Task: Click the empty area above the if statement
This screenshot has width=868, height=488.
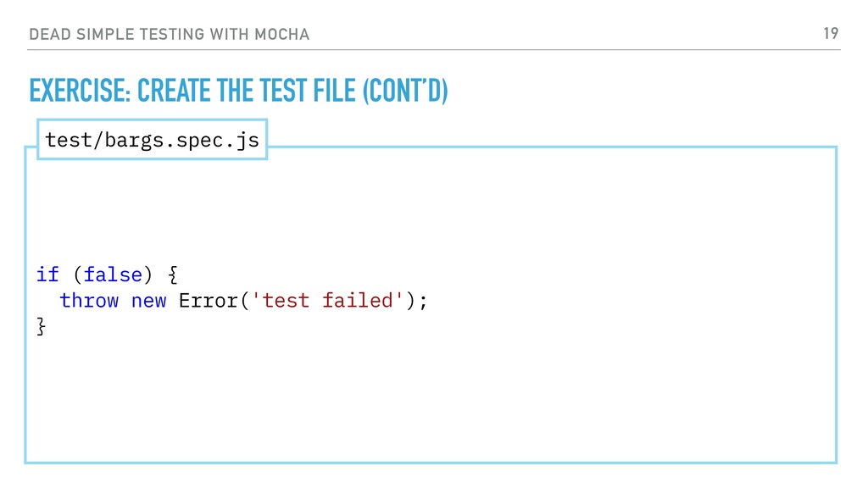Action: click(431, 210)
